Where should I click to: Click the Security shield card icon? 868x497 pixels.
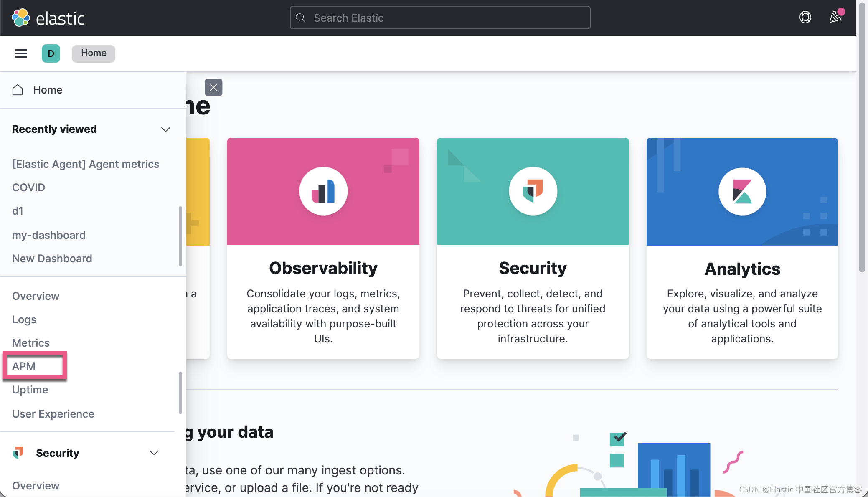coord(533,191)
